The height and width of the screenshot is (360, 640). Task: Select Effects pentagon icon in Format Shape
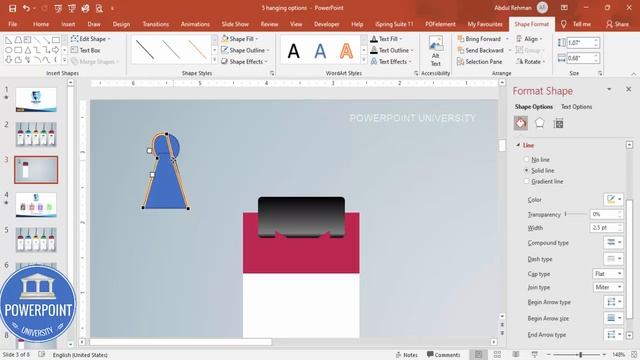540,123
